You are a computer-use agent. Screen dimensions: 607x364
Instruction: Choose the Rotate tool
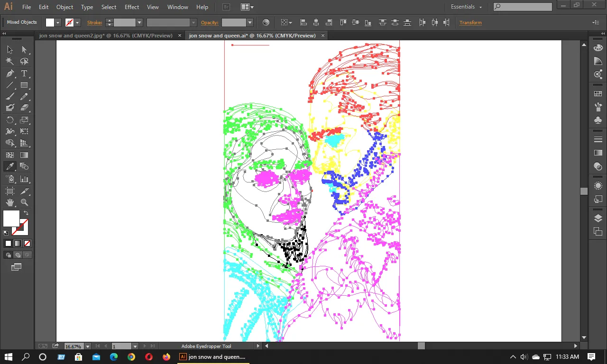coord(10,120)
